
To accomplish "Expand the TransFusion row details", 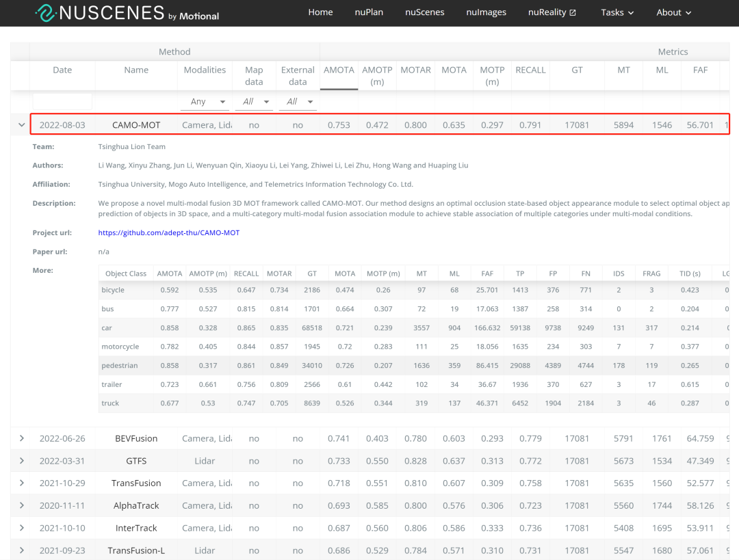I will [21, 483].
